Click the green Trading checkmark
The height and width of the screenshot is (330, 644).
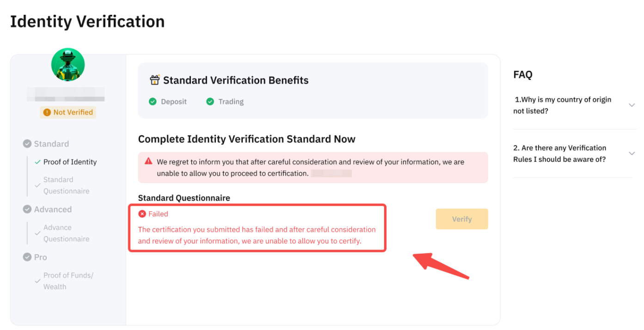(x=210, y=102)
